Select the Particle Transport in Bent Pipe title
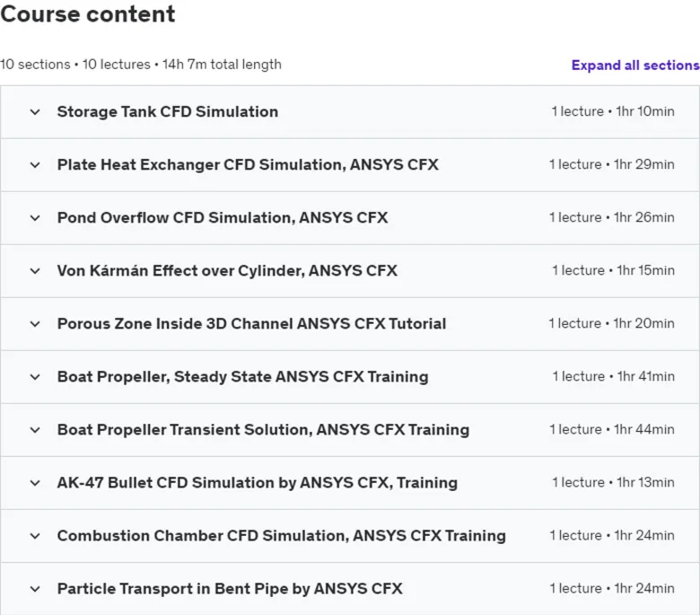The image size is (700, 615). [230, 589]
